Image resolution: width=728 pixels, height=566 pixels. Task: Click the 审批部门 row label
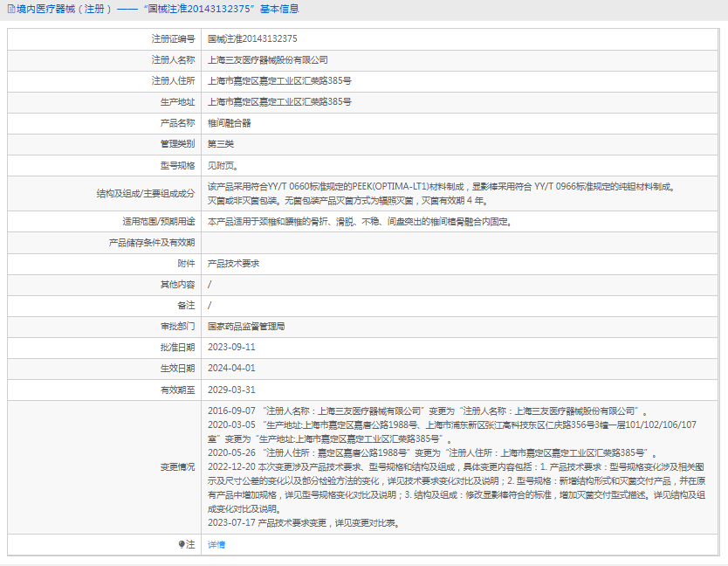tap(178, 326)
